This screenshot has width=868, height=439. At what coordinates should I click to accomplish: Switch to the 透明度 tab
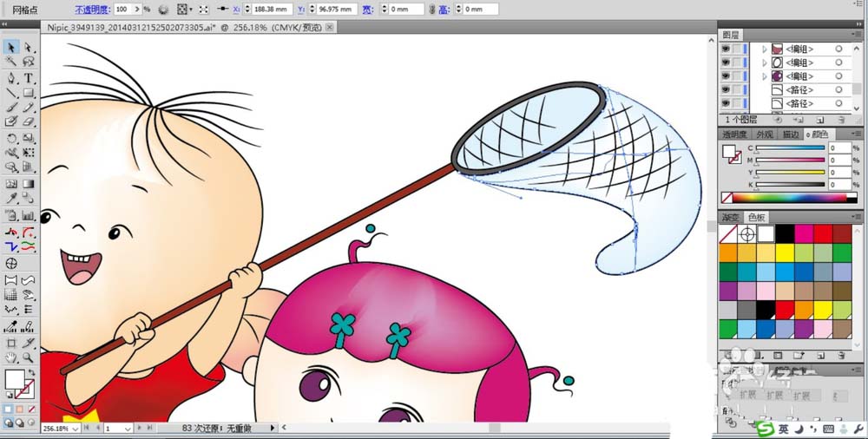point(734,134)
